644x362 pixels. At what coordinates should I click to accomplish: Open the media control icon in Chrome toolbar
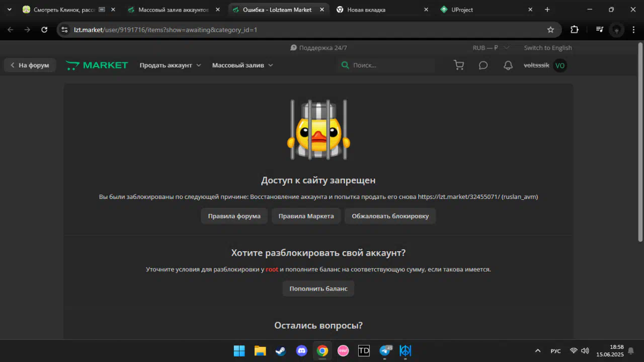tap(599, 30)
